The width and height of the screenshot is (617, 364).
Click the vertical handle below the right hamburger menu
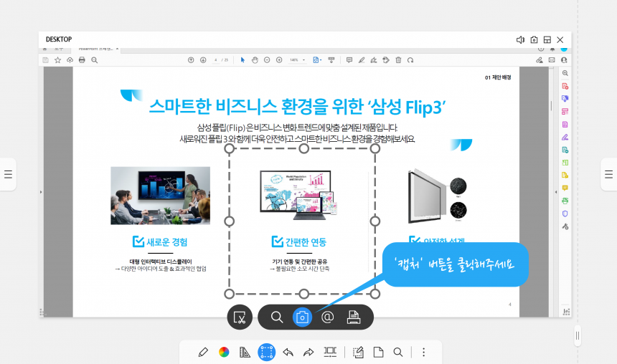(x=578, y=336)
